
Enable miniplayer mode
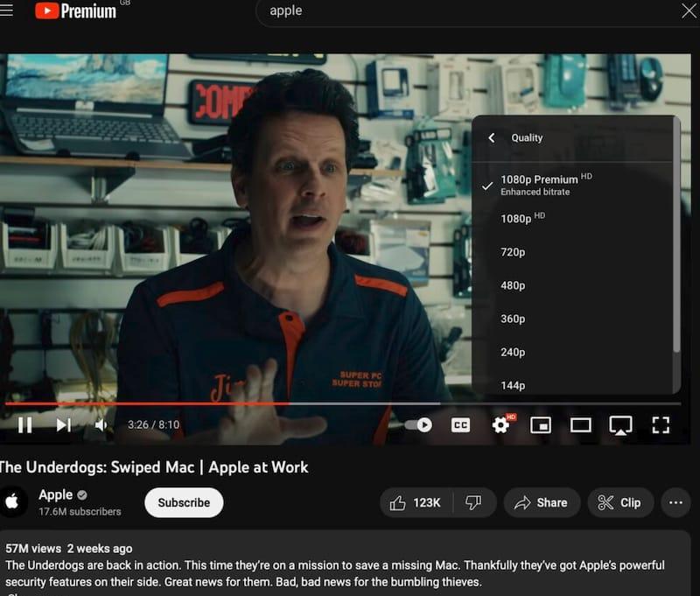[x=541, y=425]
